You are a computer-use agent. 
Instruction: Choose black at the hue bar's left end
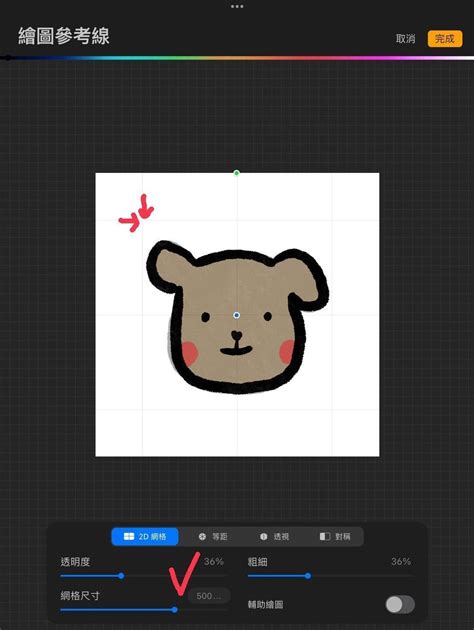(7, 58)
